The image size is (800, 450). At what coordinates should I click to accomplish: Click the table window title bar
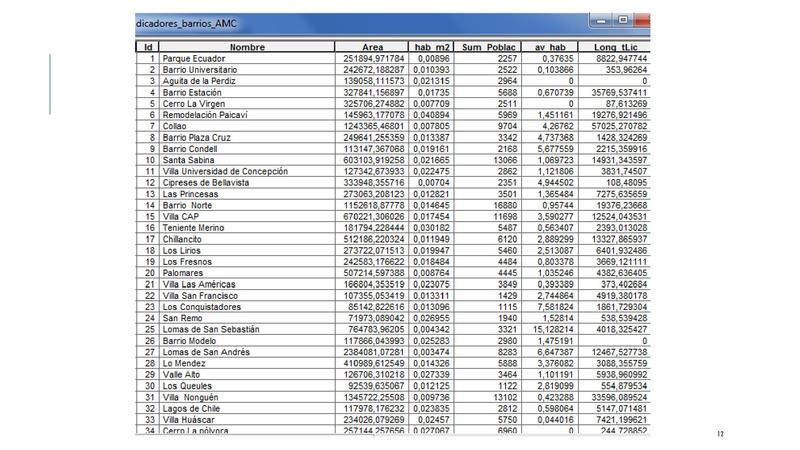tap(360, 19)
